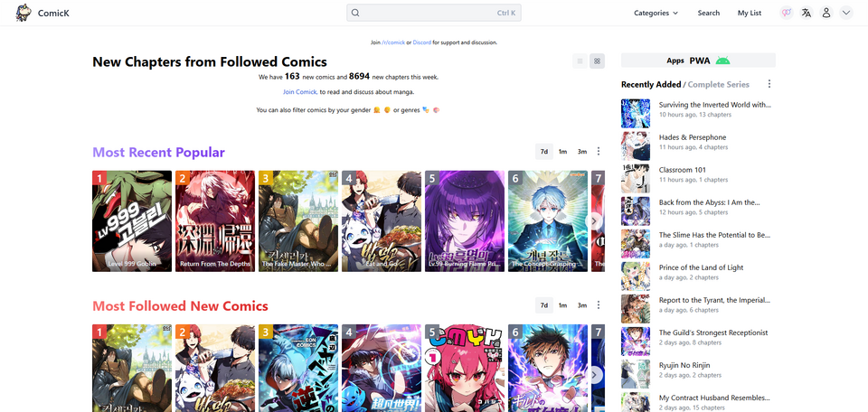Click the male gender emoji filter
The image size is (868, 412).
pyautogui.click(x=387, y=110)
